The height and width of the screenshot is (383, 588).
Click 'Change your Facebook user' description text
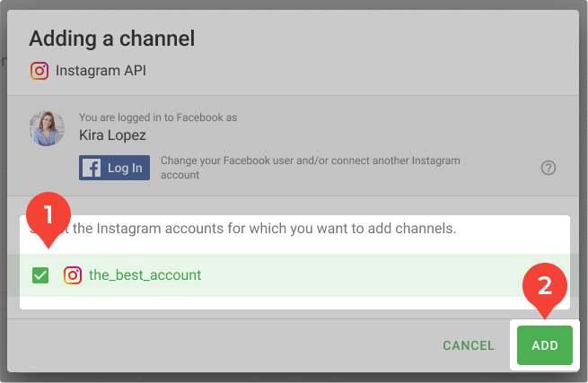[x=311, y=168]
